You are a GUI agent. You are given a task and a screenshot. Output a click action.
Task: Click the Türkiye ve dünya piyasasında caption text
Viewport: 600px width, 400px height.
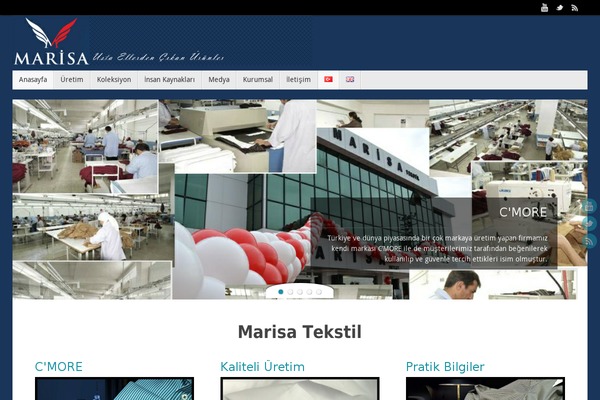tap(437, 248)
